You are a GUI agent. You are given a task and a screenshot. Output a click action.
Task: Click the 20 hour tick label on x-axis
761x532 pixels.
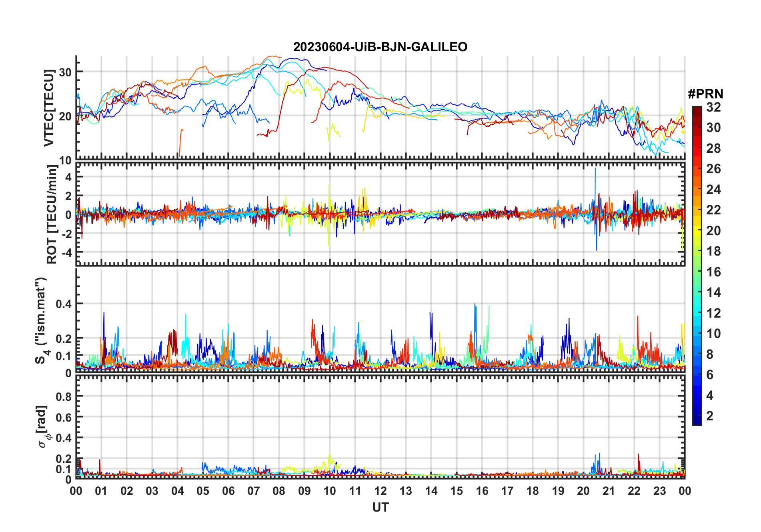583,491
